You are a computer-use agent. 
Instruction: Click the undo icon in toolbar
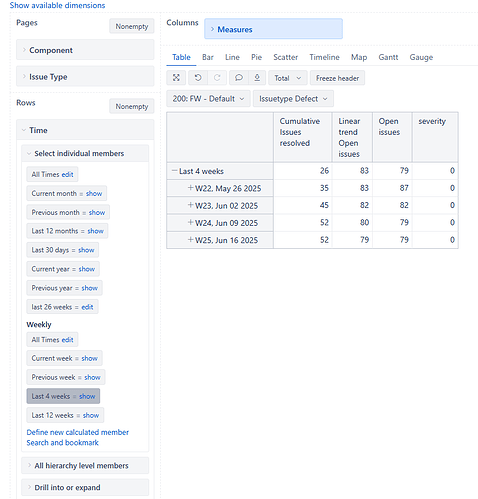coord(198,78)
